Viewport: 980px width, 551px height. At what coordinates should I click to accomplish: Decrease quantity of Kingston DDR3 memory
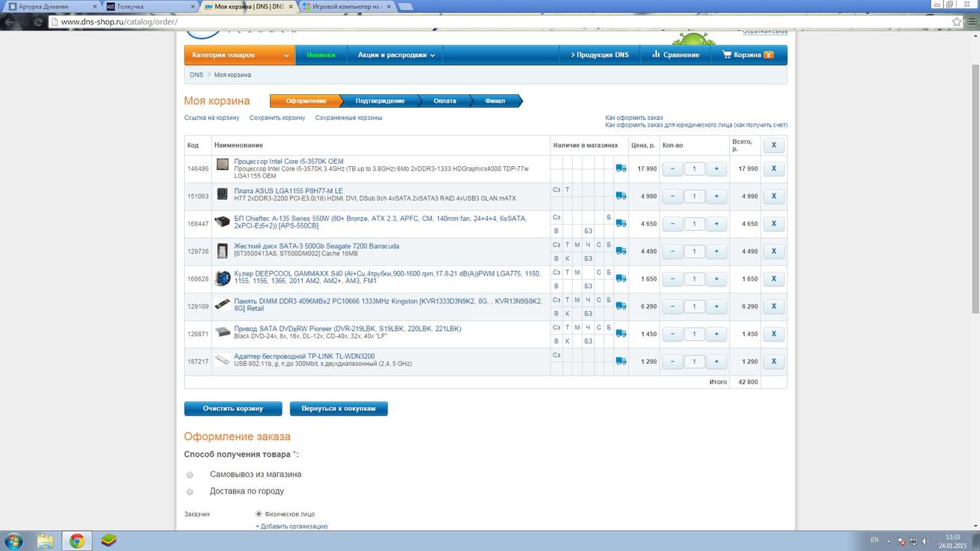(x=673, y=306)
